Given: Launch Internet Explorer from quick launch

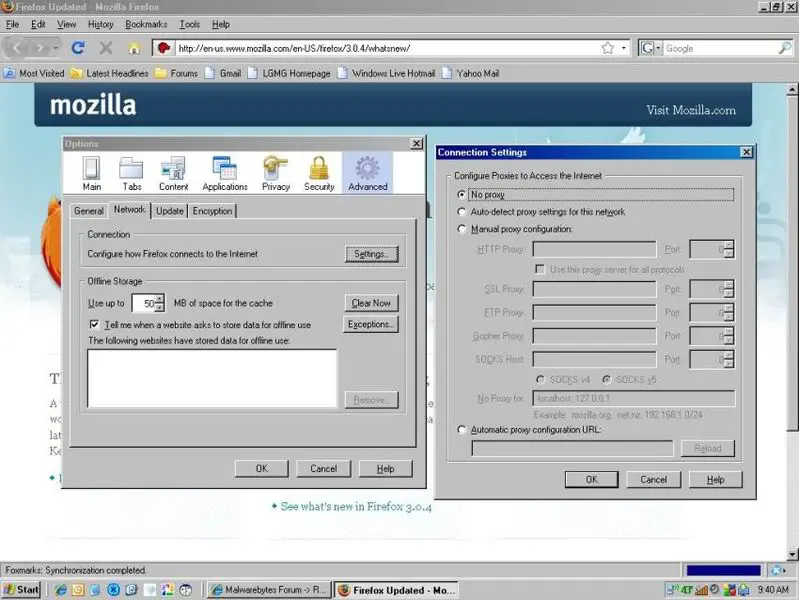Looking at the screenshot, I should point(61,590).
